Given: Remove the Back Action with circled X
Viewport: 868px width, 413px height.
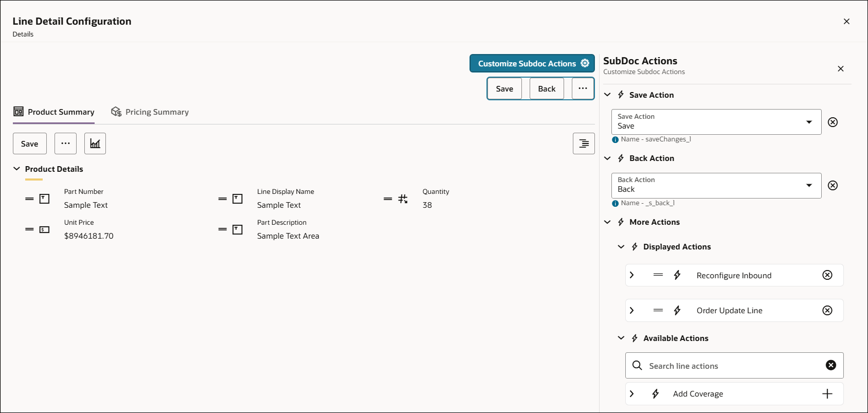Looking at the screenshot, I should coord(833,185).
